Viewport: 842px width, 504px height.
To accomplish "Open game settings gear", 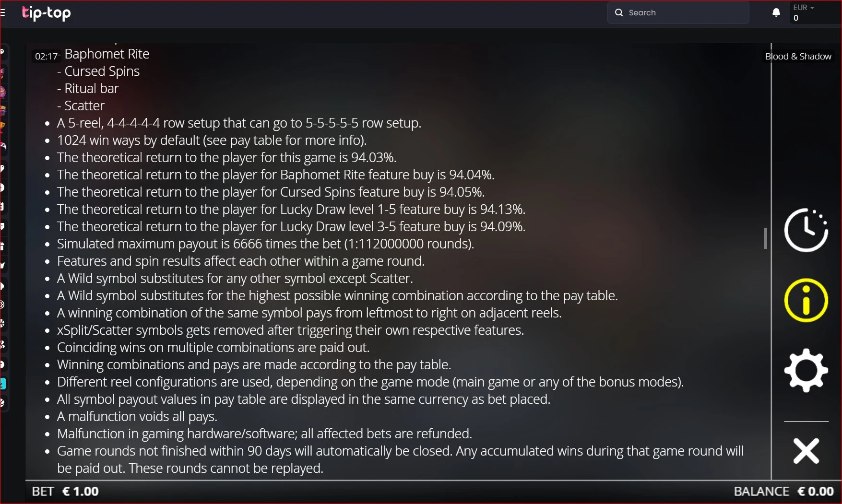I will point(806,370).
